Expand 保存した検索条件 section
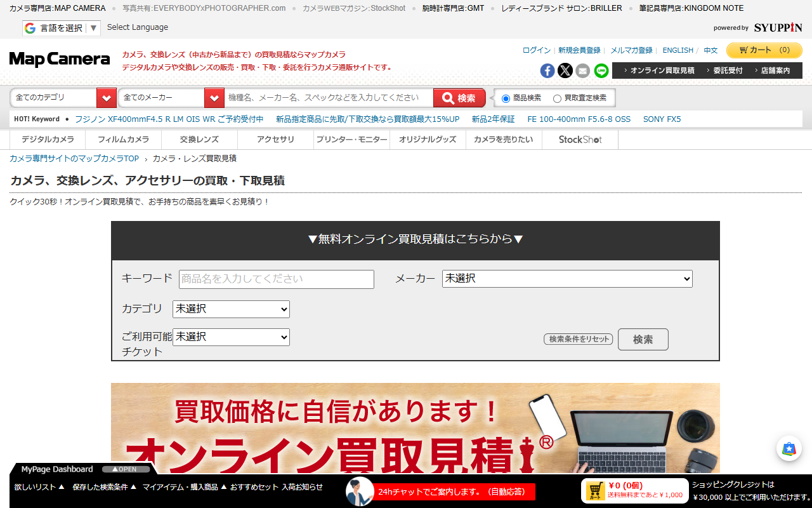Screen dimensions: 812x508 pyautogui.click(x=105, y=487)
